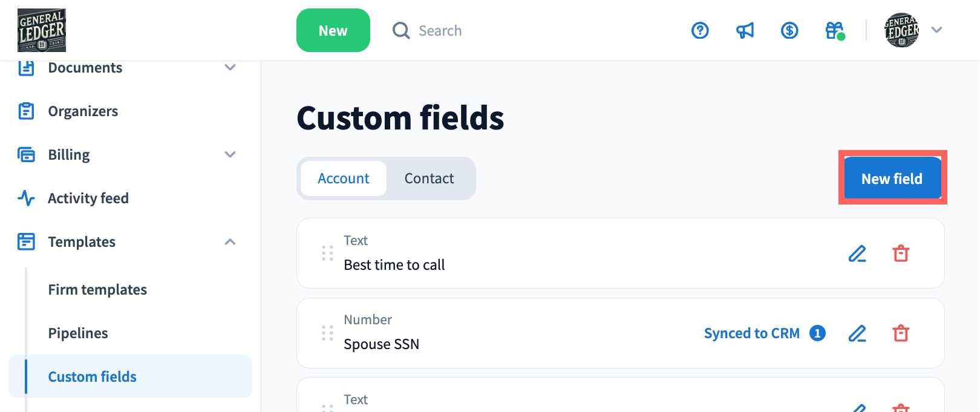The image size is (980, 412).
Task: Click the blue New field button
Action: click(892, 178)
